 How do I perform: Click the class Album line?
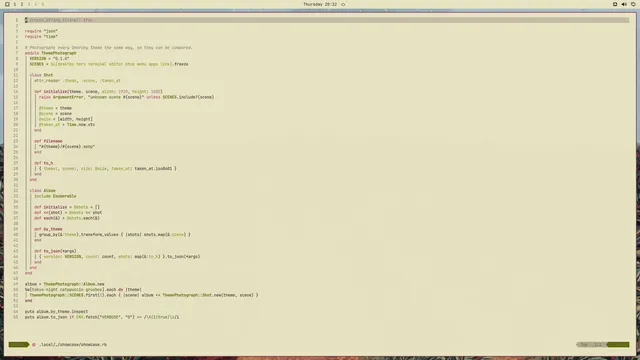pos(42,191)
